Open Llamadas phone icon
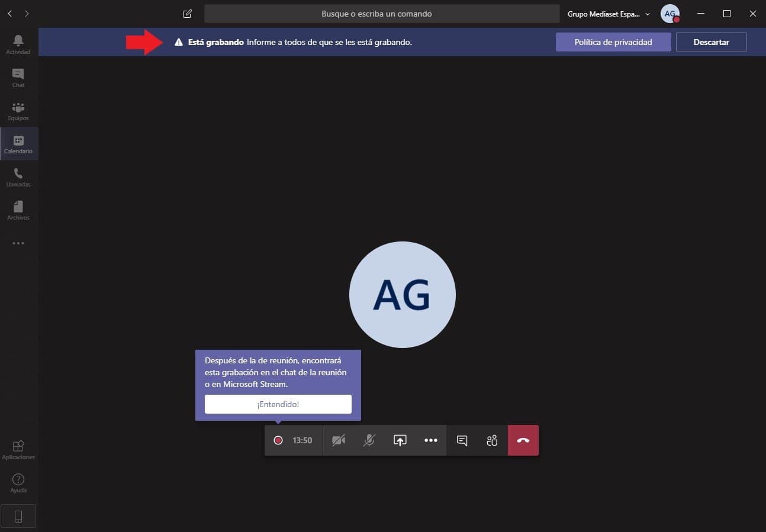This screenshot has width=766, height=532. [x=18, y=176]
